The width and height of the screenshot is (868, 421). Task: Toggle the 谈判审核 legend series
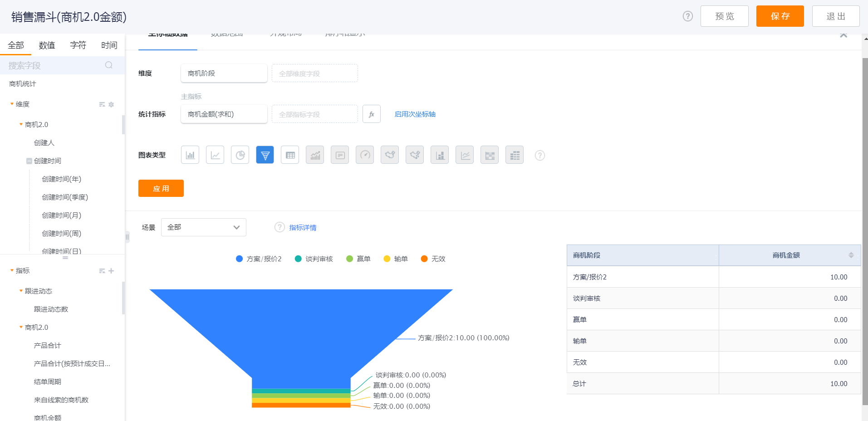click(314, 259)
